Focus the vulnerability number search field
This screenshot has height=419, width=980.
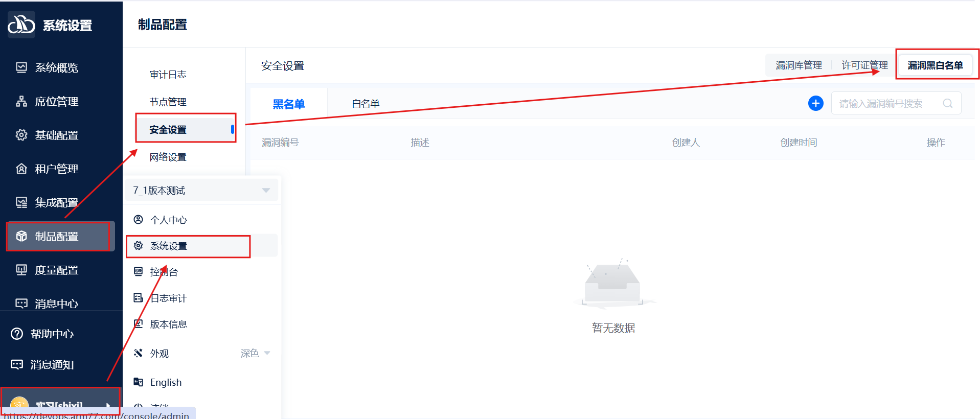click(887, 104)
